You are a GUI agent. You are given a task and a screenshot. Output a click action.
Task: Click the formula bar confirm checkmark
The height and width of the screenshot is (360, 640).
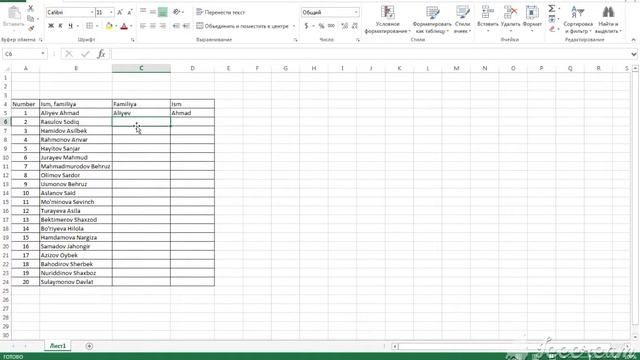[85, 54]
